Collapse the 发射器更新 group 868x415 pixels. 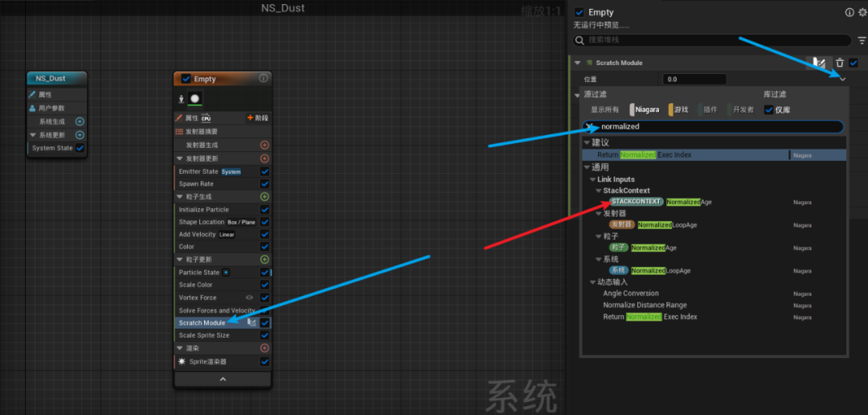coord(180,158)
